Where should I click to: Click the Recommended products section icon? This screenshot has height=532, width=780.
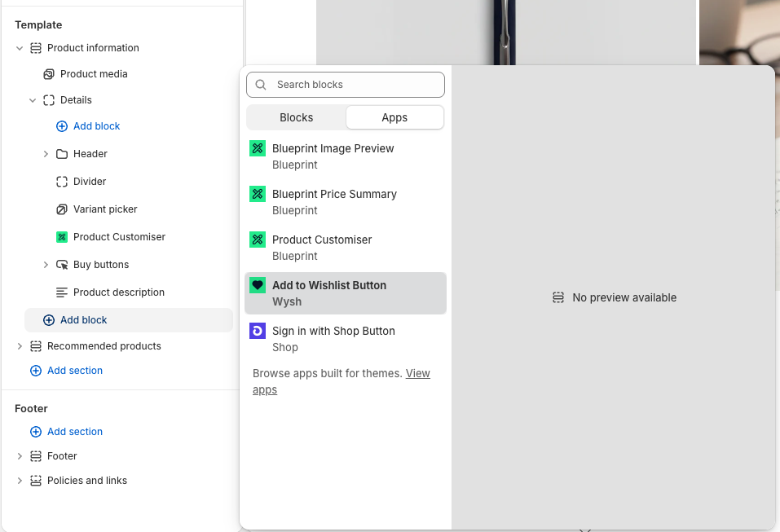(x=36, y=346)
